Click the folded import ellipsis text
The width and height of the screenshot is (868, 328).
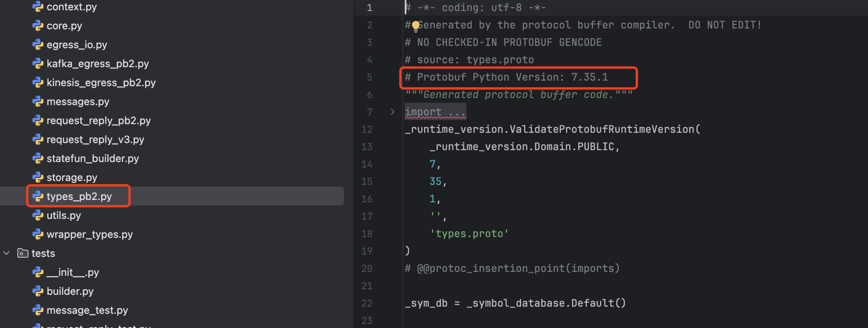point(457,112)
